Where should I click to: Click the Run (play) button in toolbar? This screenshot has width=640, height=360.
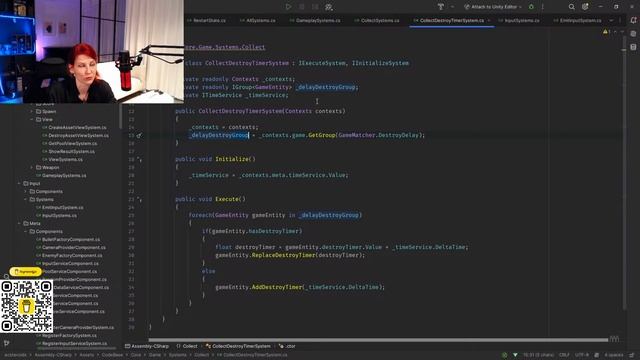pos(288,7)
